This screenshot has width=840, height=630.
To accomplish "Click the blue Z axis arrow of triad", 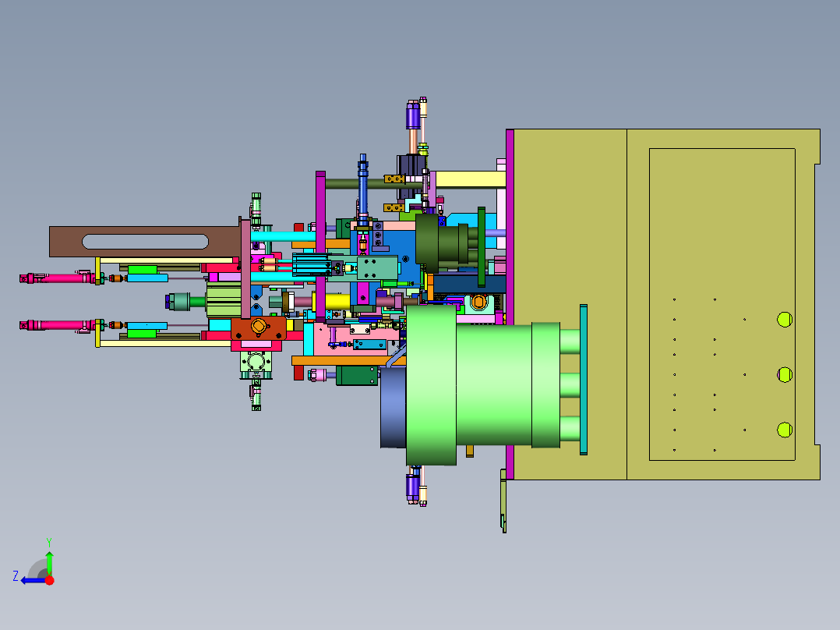I will (x=32, y=581).
